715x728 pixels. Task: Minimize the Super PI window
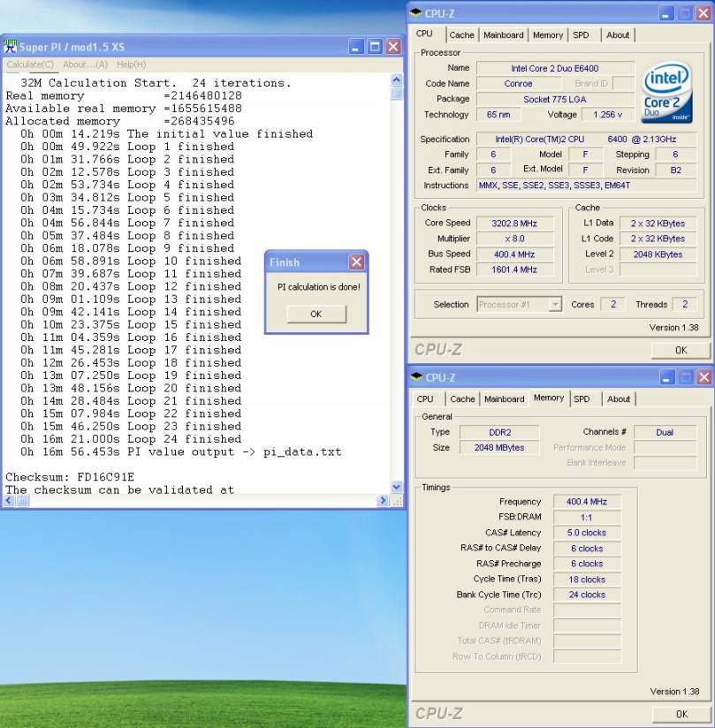(356, 47)
